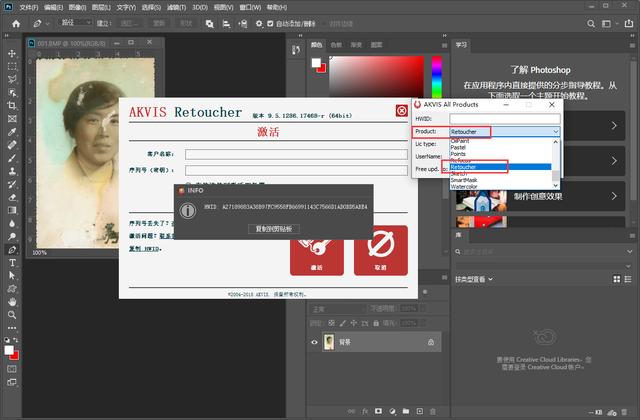Viewport: 640px width, 420px height.
Task: Click inside the red color picker field
Action: pyautogui.click(x=376, y=77)
